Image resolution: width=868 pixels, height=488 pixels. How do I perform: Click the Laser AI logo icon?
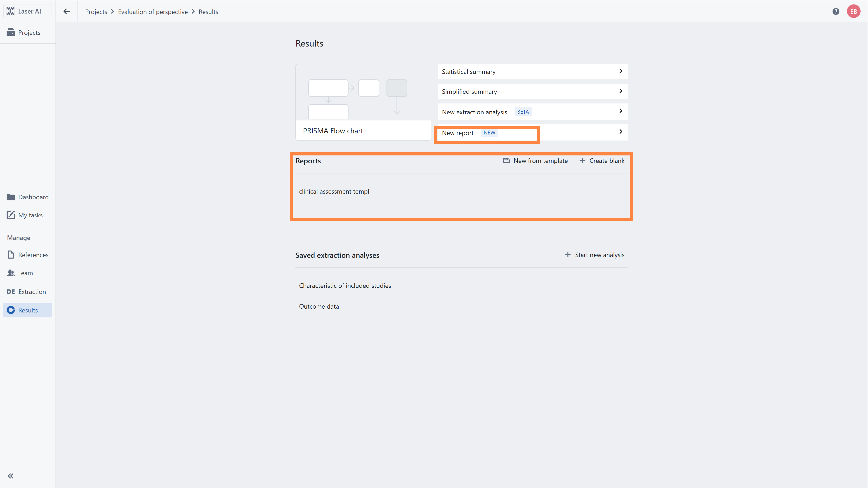point(10,11)
